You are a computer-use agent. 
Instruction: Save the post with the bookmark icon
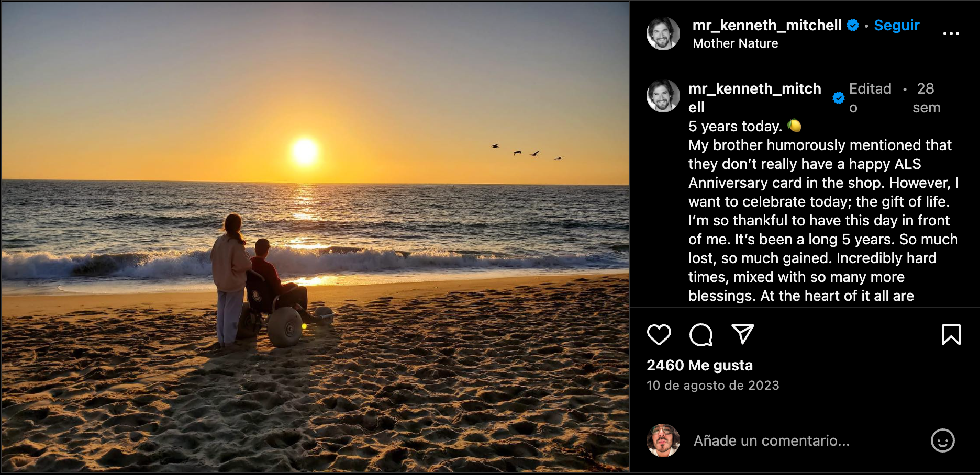point(951,335)
